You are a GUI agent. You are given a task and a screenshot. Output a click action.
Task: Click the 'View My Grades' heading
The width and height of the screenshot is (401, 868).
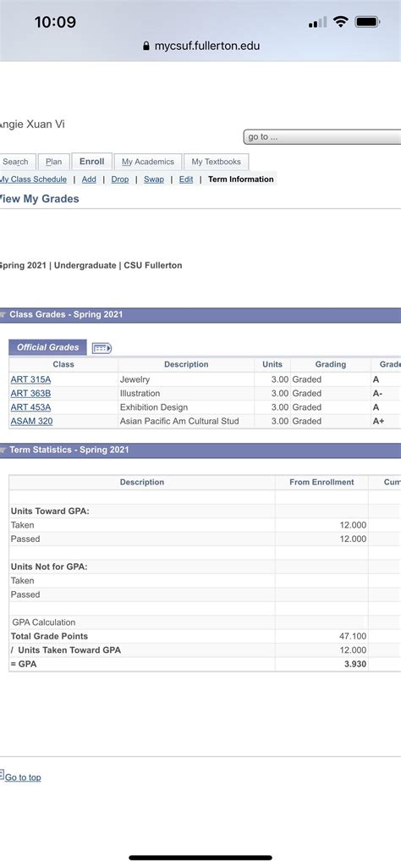(x=40, y=199)
